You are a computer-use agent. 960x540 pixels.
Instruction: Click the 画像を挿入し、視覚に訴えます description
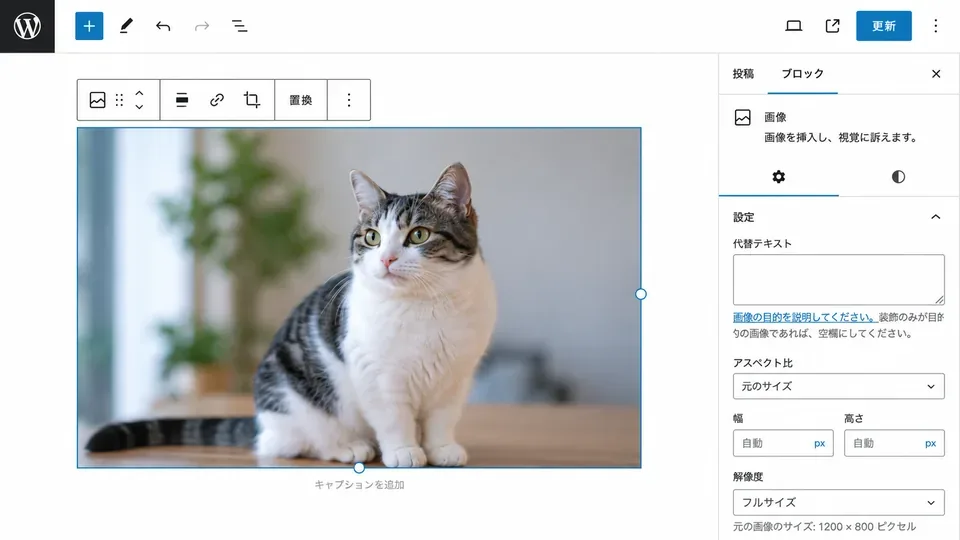pos(842,138)
